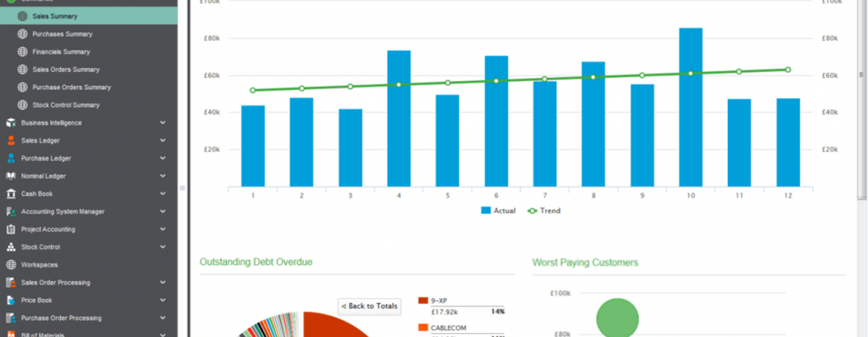Expand Accounting System Manager chevron

point(163,211)
